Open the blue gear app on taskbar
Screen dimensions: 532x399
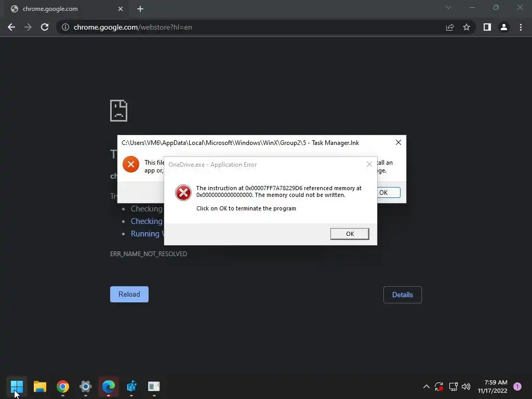point(131,387)
